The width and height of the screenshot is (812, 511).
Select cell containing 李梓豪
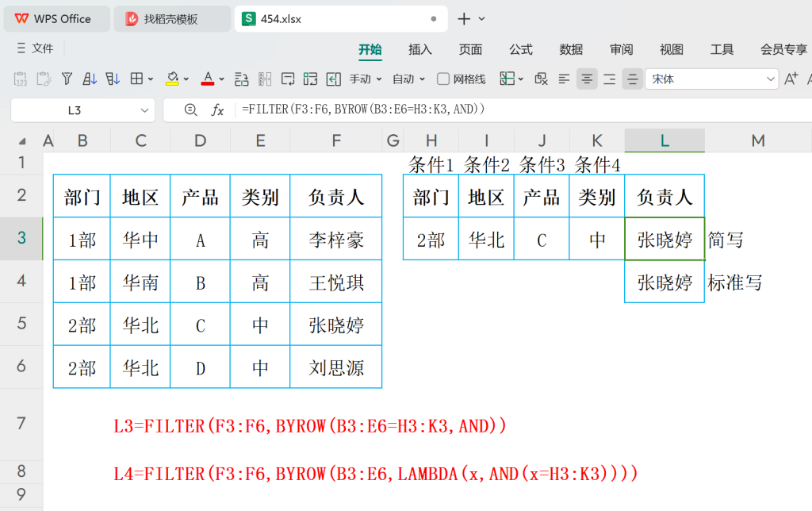336,240
